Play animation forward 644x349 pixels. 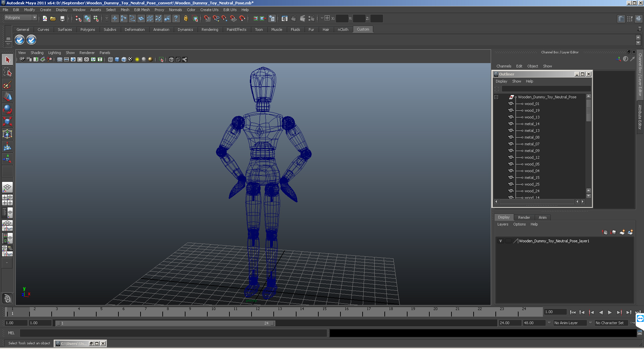610,312
